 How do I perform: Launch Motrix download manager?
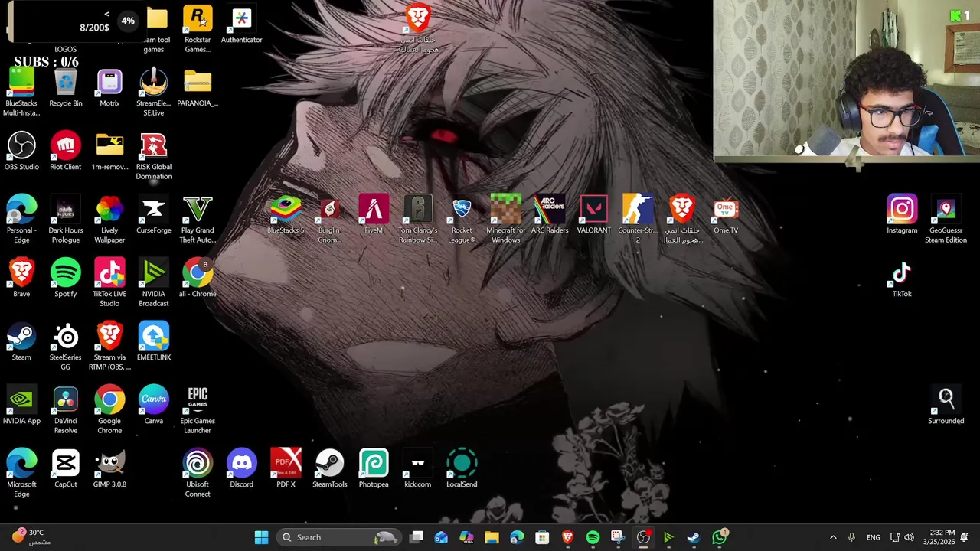pyautogui.click(x=109, y=87)
